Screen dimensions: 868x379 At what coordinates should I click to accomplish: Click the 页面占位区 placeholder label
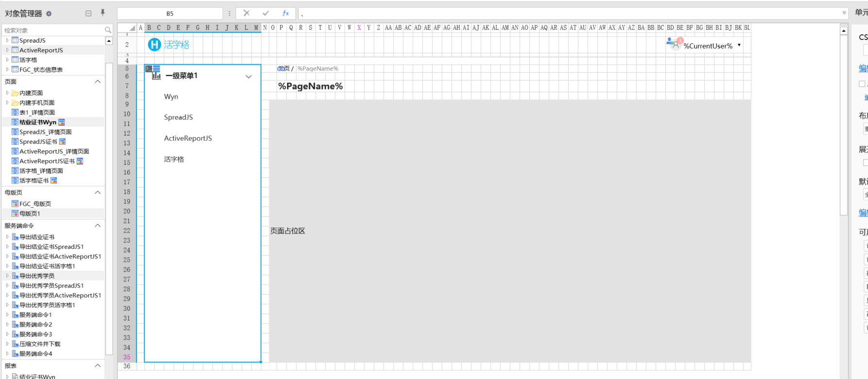[288, 231]
